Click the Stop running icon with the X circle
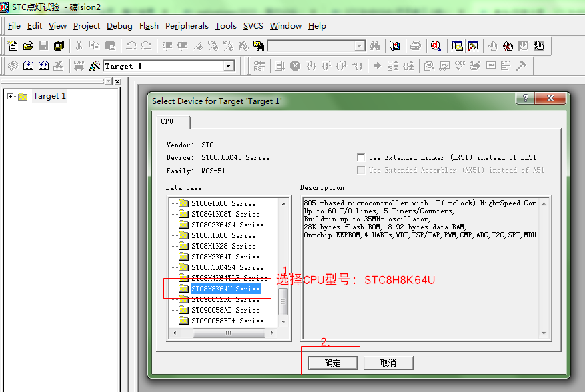The height and width of the screenshot is (392, 585). [x=295, y=66]
